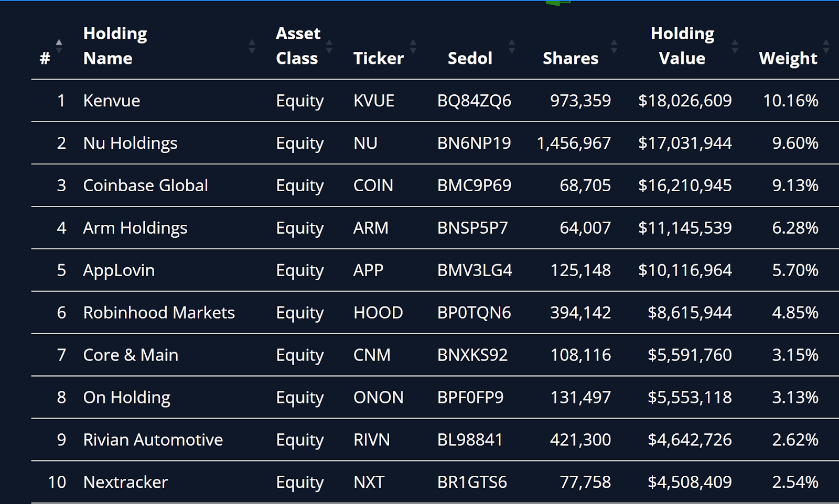This screenshot has height=504, width=839.
Task: Click the sort arrows beside Holding Name
Action: tap(252, 46)
